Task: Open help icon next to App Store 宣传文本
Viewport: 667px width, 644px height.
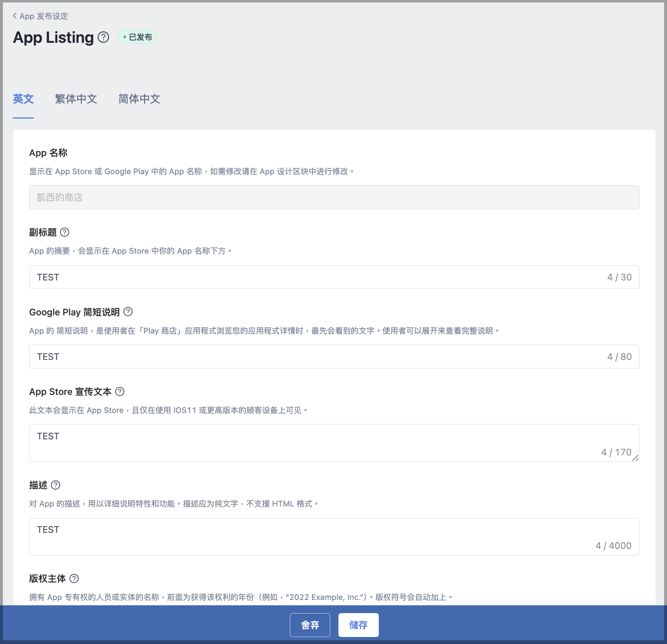Action: [120, 392]
